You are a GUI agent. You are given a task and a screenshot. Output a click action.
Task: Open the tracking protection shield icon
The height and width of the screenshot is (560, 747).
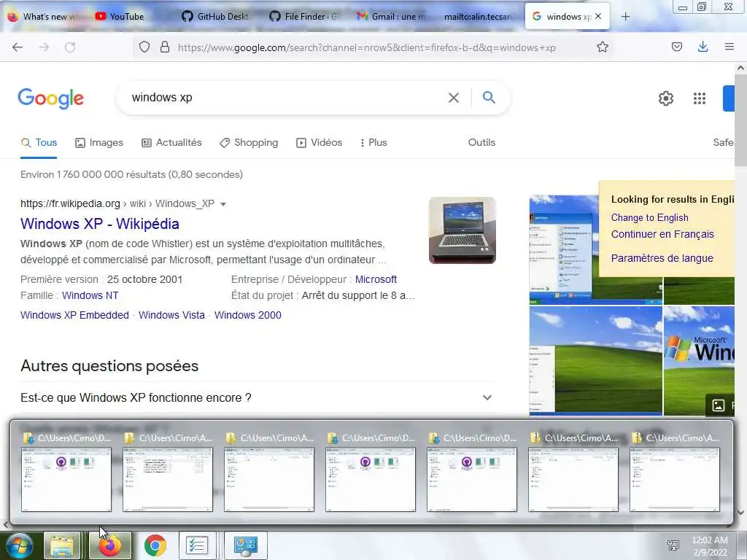pos(144,47)
